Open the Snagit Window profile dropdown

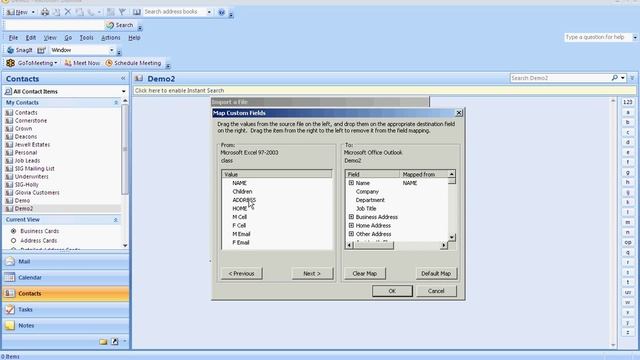click(111, 50)
